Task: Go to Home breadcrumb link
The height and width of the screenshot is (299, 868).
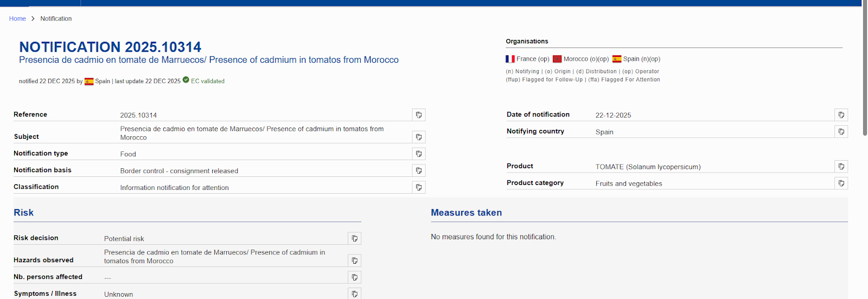Action: (x=17, y=18)
